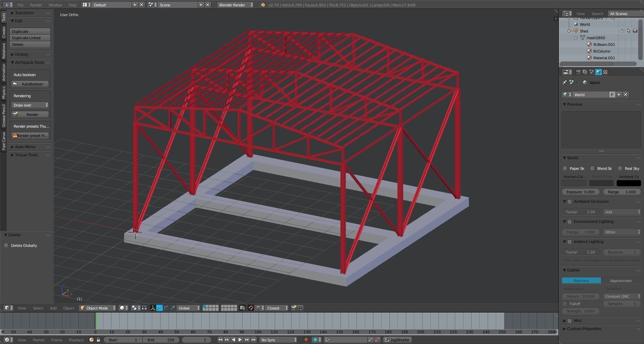Add a new scene with plus icon
This screenshot has width=644, height=344.
point(201,5)
